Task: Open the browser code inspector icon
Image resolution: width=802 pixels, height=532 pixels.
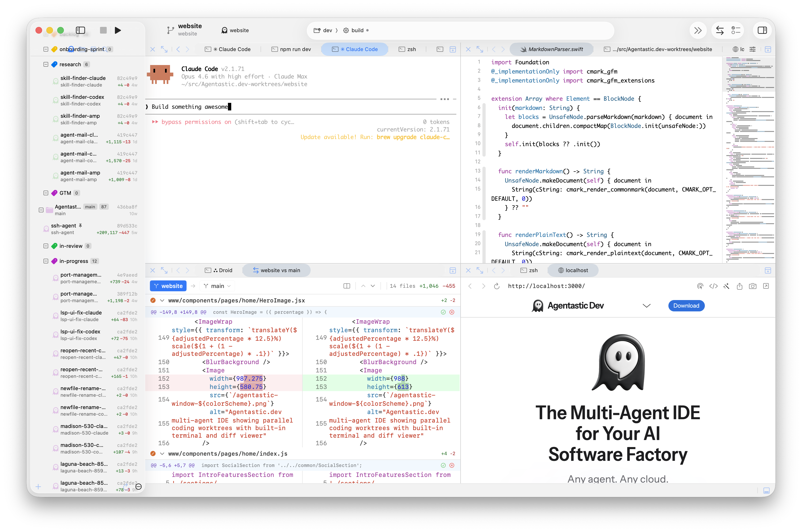Action: point(713,286)
